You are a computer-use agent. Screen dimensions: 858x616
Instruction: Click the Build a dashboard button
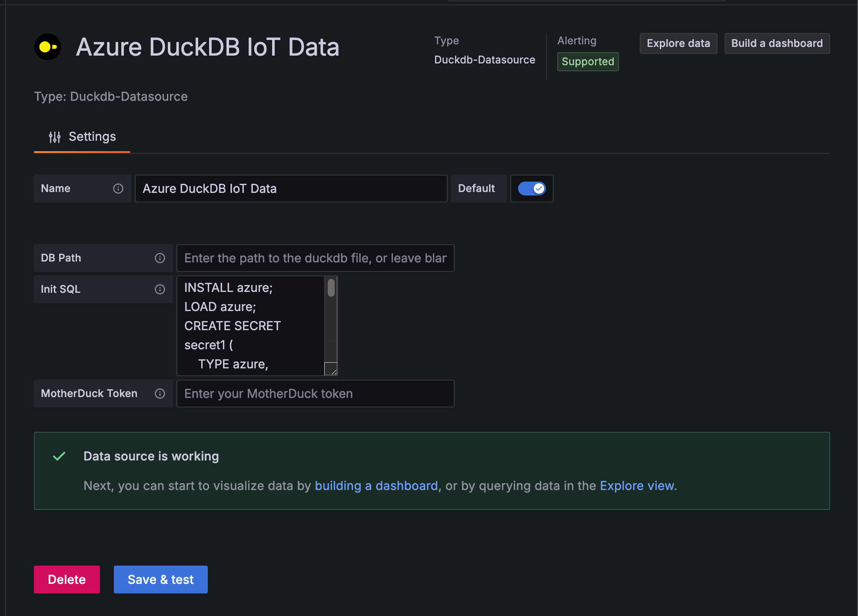coord(777,43)
